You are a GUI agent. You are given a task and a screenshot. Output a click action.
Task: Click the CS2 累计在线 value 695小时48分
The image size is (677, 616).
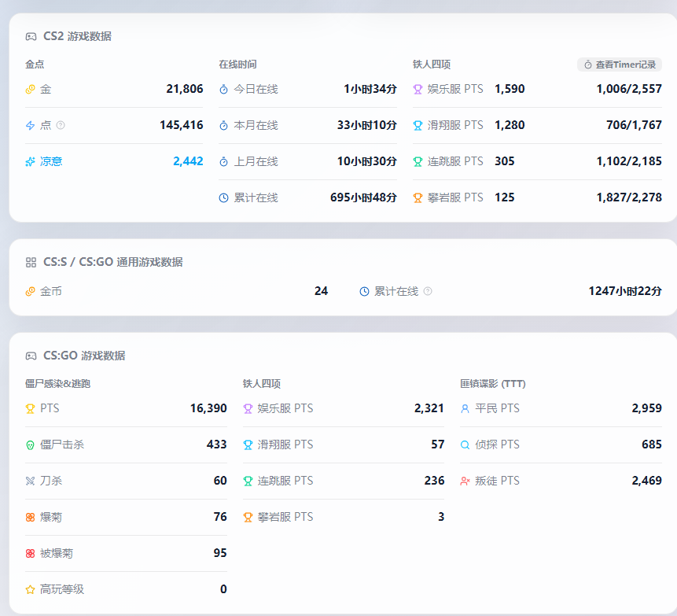pyautogui.click(x=363, y=197)
